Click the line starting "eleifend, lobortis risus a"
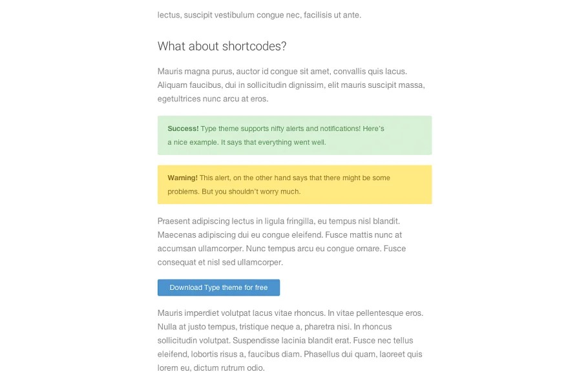Viewport: 588px width, 392px height. pos(289,354)
